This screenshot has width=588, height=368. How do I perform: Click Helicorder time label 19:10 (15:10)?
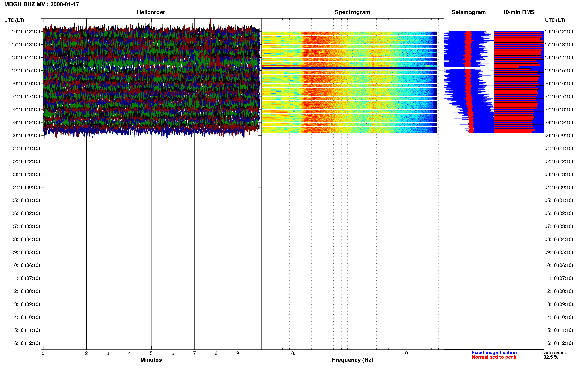click(x=26, y=71)
